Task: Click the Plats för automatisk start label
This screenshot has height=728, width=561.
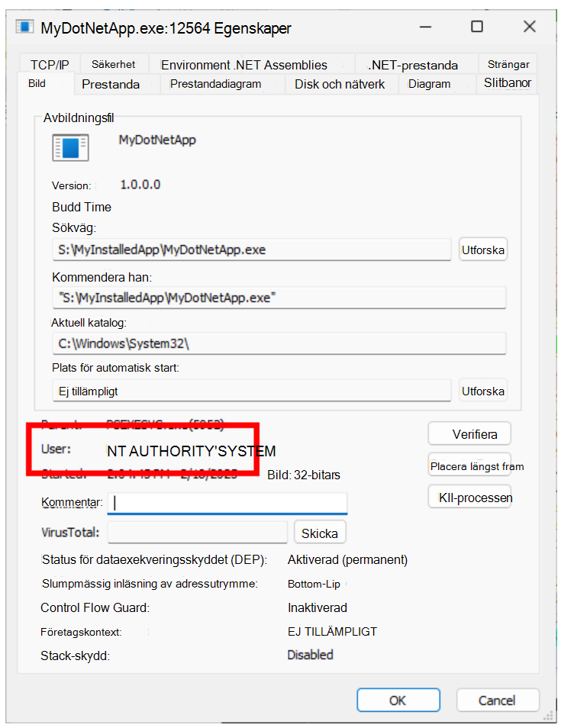Action: pos(116,368)
